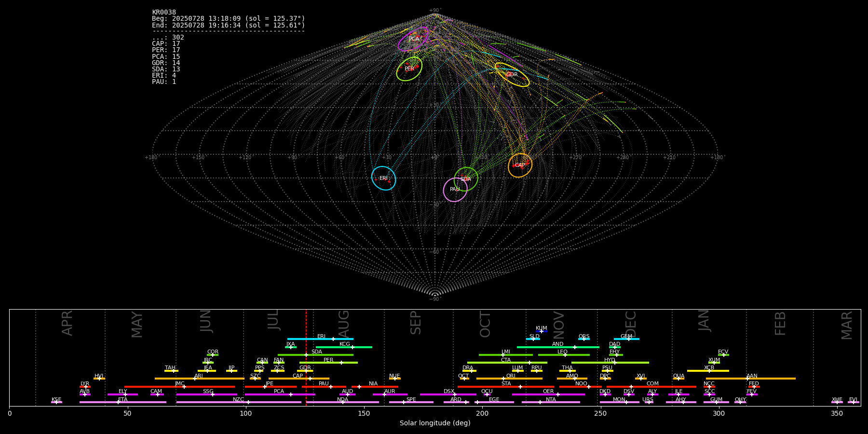Click the ORI orange bar in timeline
The image size is (868, 434).
click(x=509, y=379)
